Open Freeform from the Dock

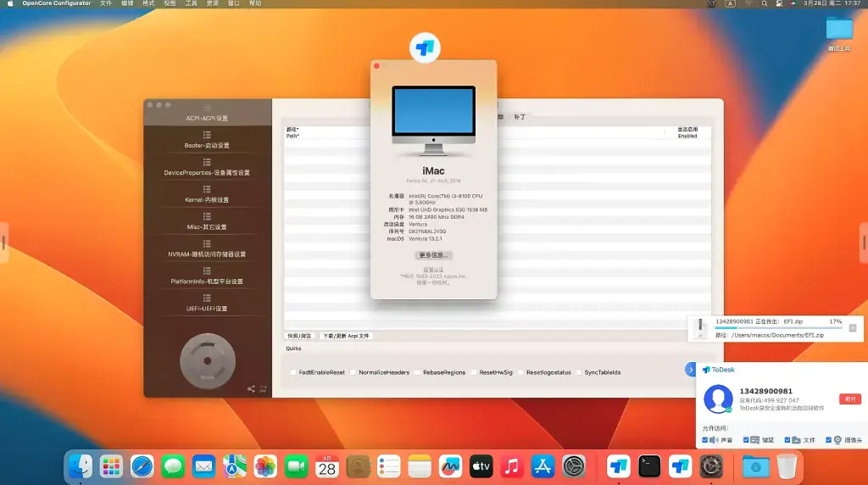click(451, 466)
